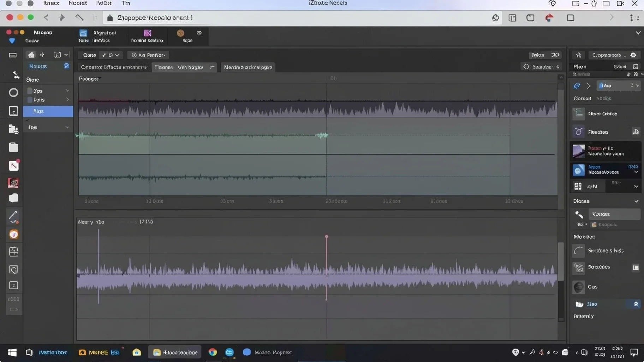Click the orange Sope circle icon
The image size is (644, 362).
180,33
